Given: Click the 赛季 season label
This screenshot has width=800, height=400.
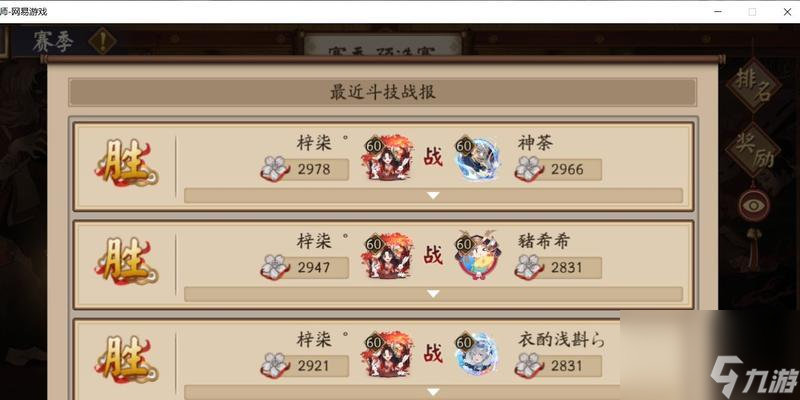Looking at the screenshot, I should 53,42.
